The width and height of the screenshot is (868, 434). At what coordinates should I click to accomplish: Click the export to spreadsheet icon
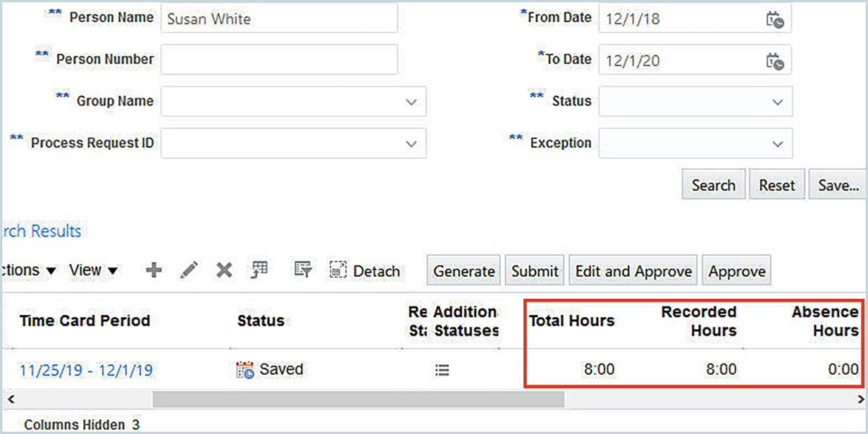click(260, 271)
